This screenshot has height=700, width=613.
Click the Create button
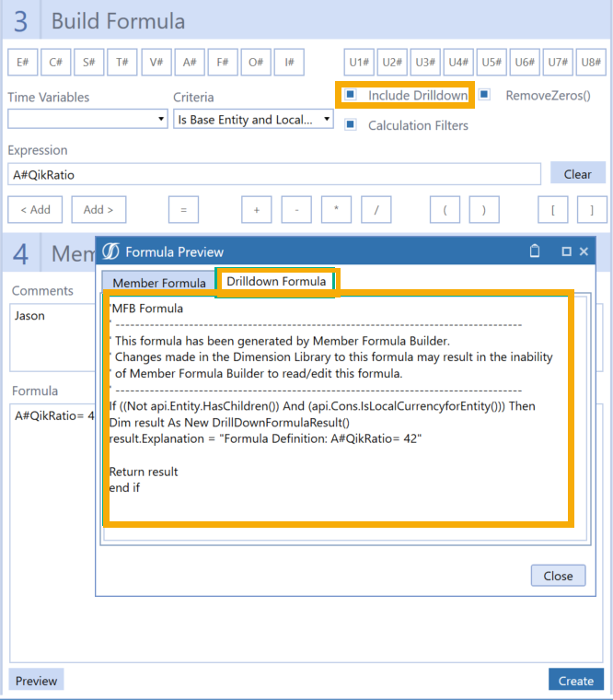tap(576, 681)
